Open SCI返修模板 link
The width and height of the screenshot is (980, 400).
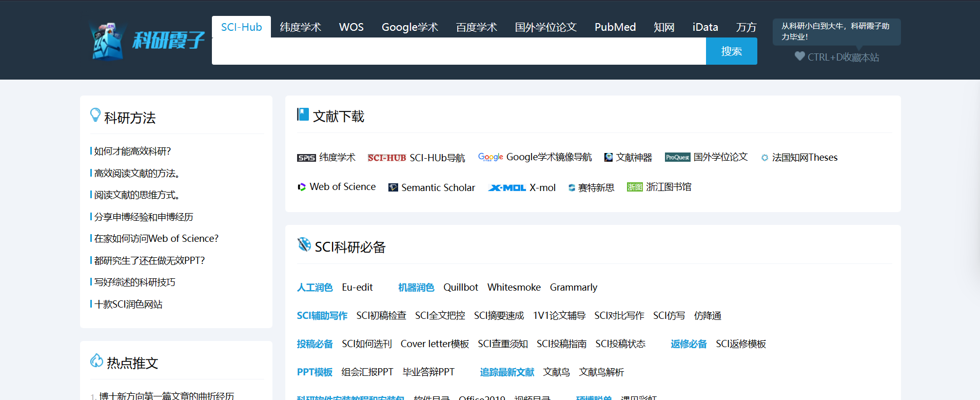(741, 344)
